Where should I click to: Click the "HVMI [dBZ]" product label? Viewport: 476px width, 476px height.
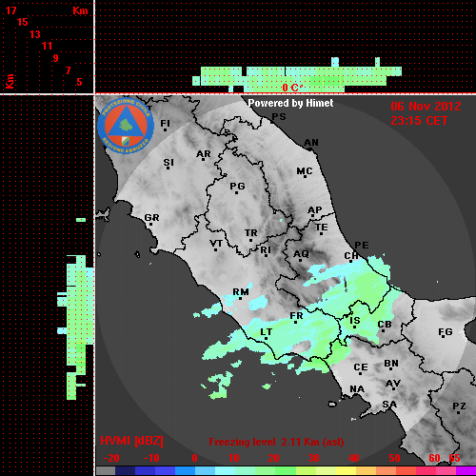[x=131, y=441]
